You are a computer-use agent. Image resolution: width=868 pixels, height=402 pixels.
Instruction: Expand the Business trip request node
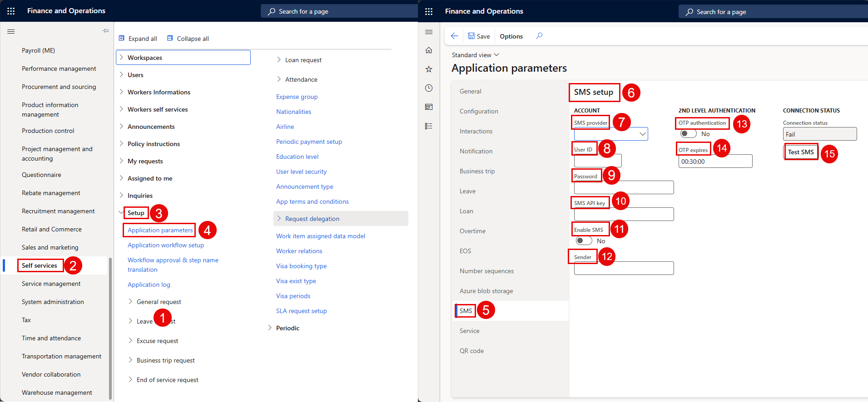pos(130,360)
